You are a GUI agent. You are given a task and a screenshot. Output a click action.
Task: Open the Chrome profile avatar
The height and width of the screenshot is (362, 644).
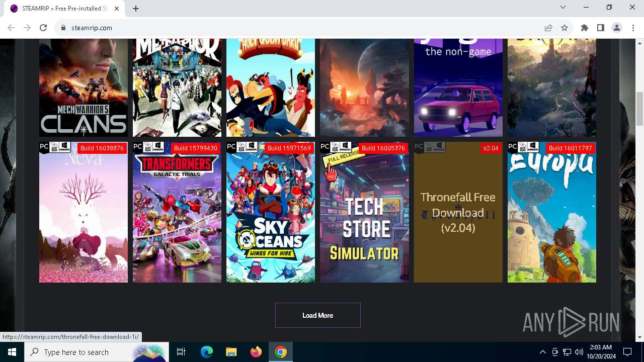pos(617,28)
